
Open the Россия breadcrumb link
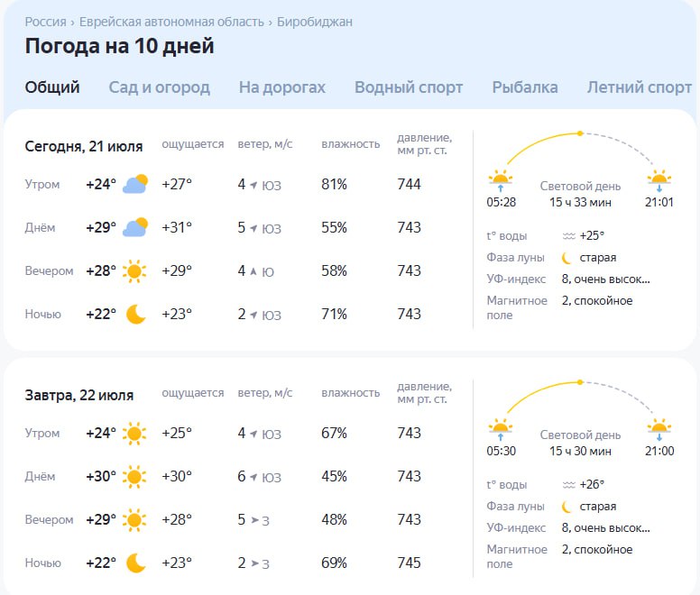coord(45,22)
